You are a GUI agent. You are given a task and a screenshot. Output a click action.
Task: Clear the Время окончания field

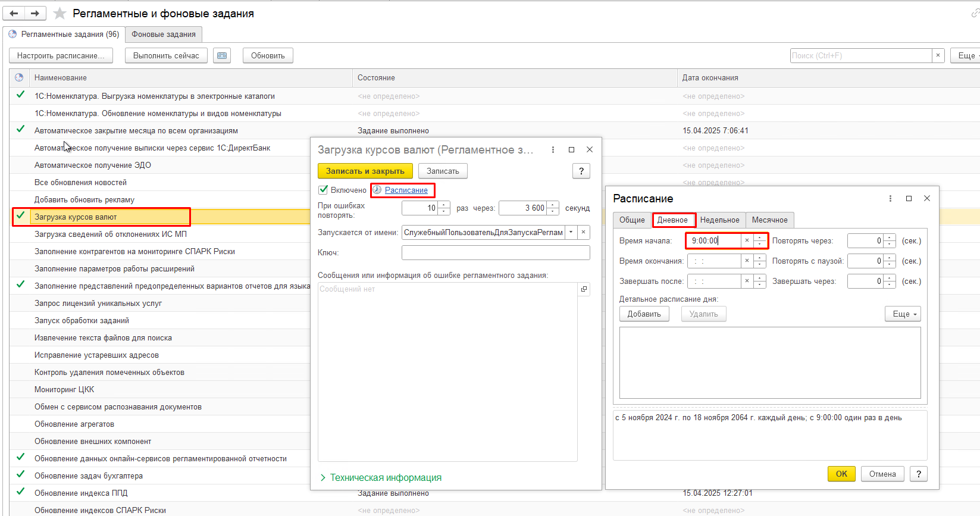[747, 261]
